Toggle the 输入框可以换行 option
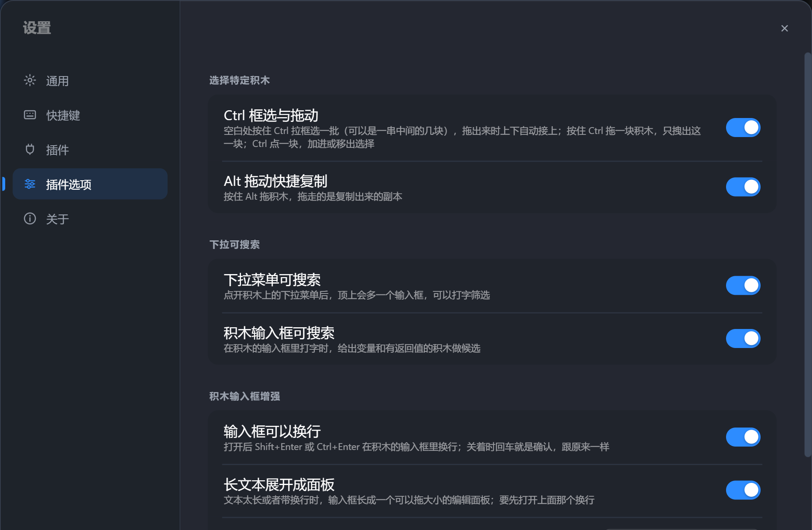 coord(743,437)
